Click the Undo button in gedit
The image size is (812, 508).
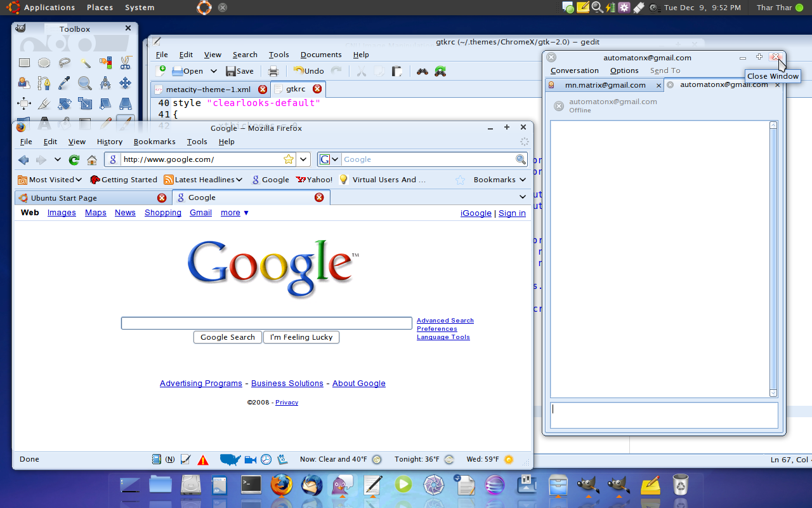point(309,71)
